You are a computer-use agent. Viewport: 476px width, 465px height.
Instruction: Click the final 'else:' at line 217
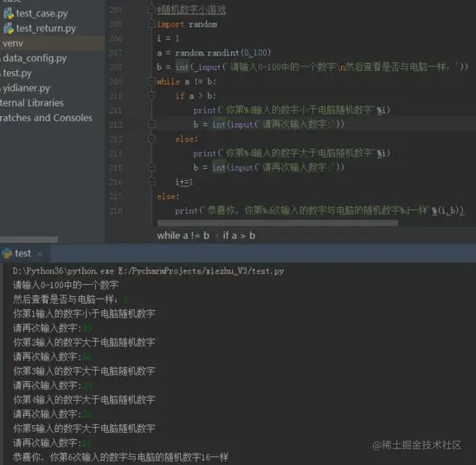click(168, 197)
